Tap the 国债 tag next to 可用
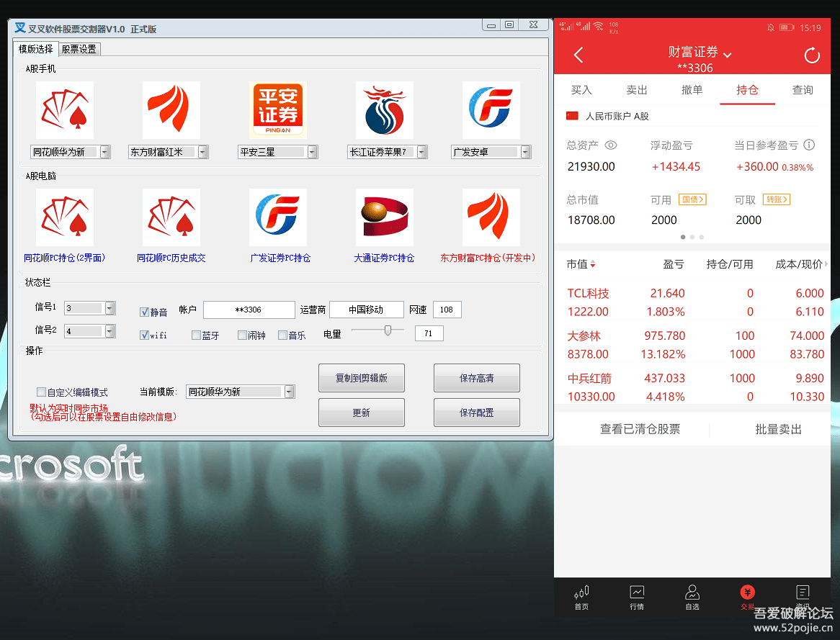Viewport: 840px width, 640px height. click(x=693, y=199)
